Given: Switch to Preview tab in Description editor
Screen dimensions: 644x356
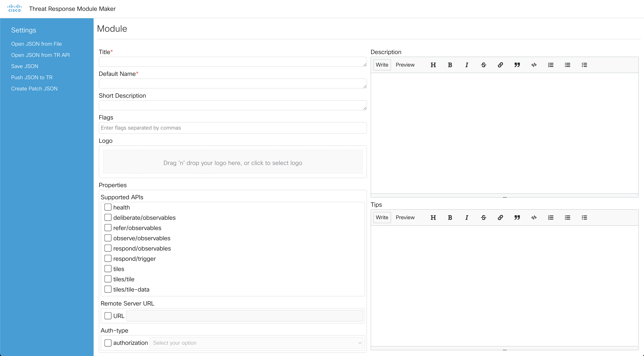Looking at the screenshot, I should (x=405, y=65).
